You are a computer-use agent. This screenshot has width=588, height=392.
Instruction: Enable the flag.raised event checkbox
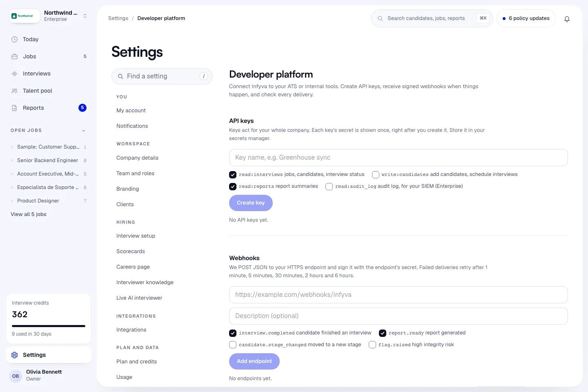coord(372,345)
